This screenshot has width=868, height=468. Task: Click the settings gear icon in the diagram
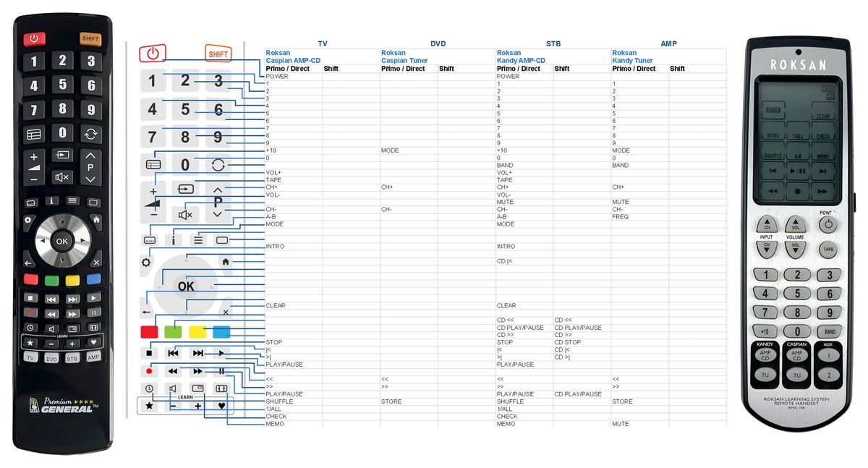coord(146,263)
